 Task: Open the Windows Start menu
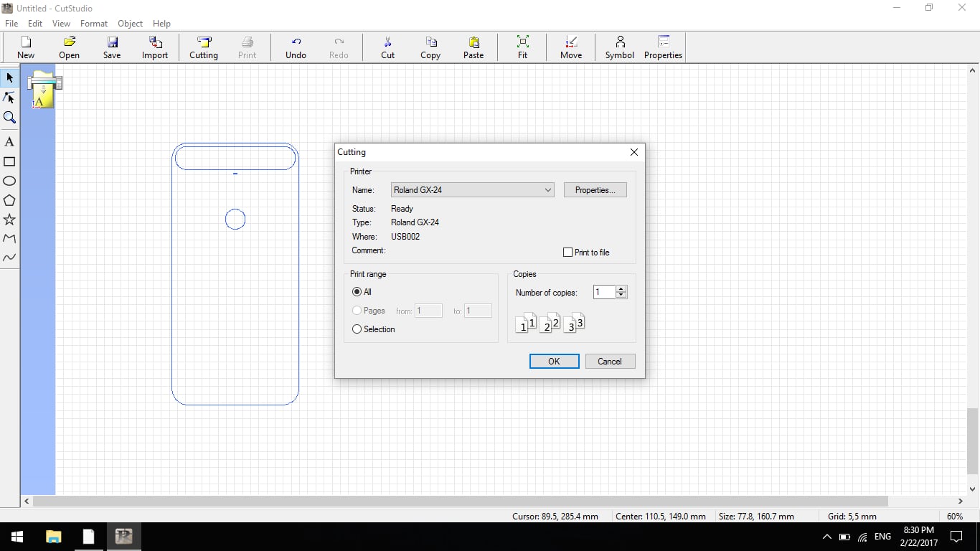[17, 537]
